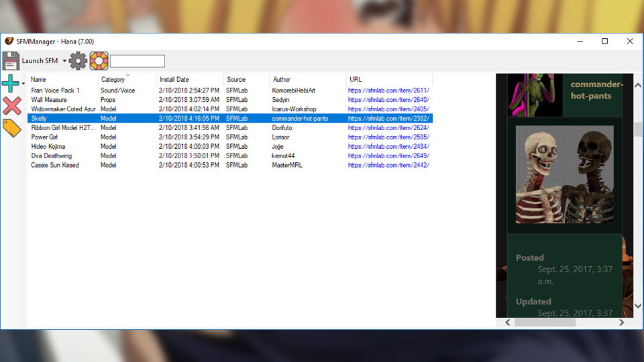The width and height of the screenshot is (644, 362).
Task: Click the skeleton preview thumbnail image
Action: pyautogui.click(x=565, y=174)
